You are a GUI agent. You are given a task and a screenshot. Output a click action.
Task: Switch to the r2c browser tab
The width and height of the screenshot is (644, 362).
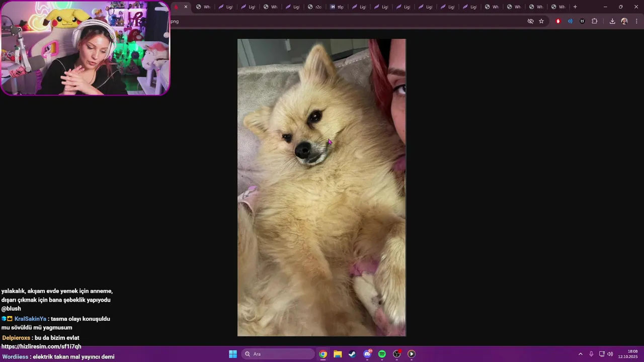[314, 7]
